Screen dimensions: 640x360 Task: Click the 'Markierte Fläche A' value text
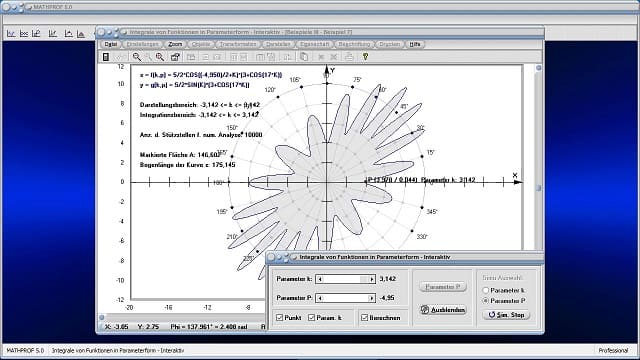coord(180,155)
